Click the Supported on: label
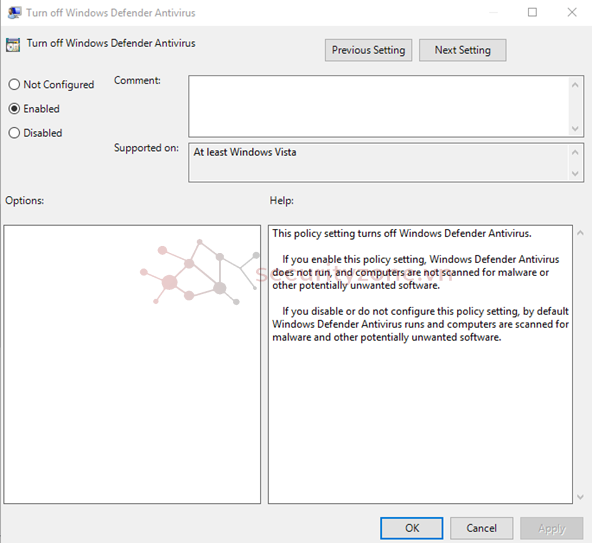The image size is (592, 543). tap(146, 148)
